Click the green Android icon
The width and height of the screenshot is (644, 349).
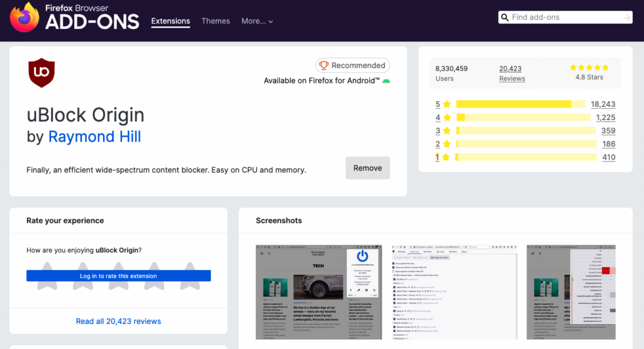[x=386, y=81]
